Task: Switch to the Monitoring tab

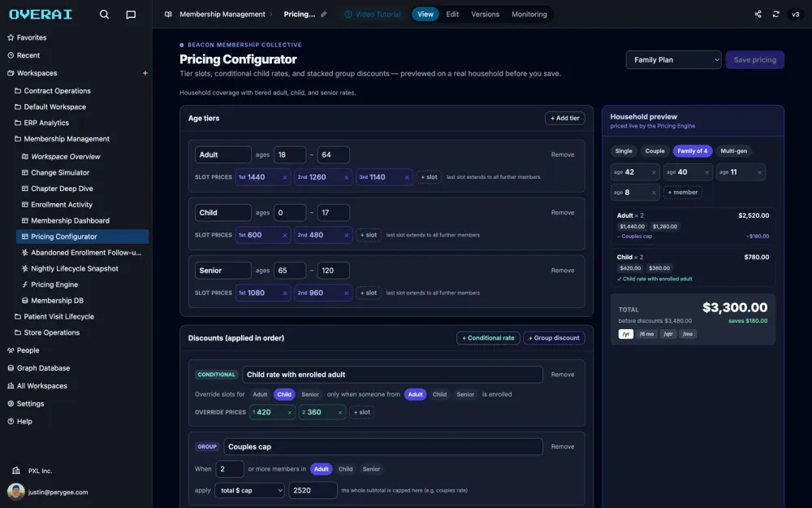Action: click(x=529, y=15)
